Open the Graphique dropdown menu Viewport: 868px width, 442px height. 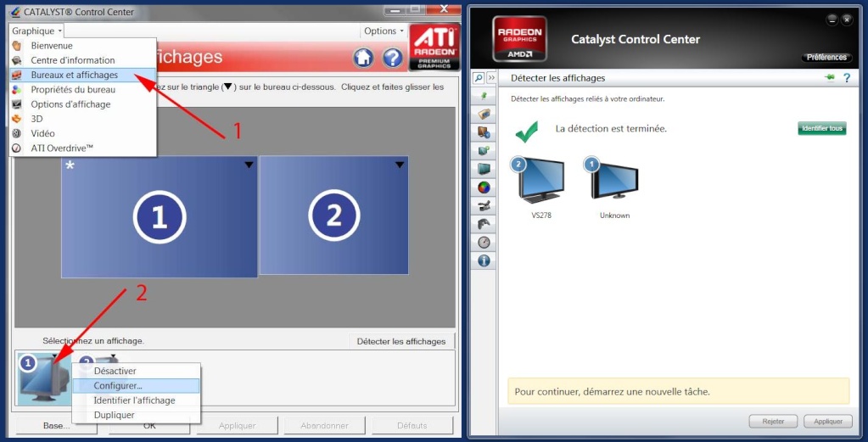pos(37,31)
